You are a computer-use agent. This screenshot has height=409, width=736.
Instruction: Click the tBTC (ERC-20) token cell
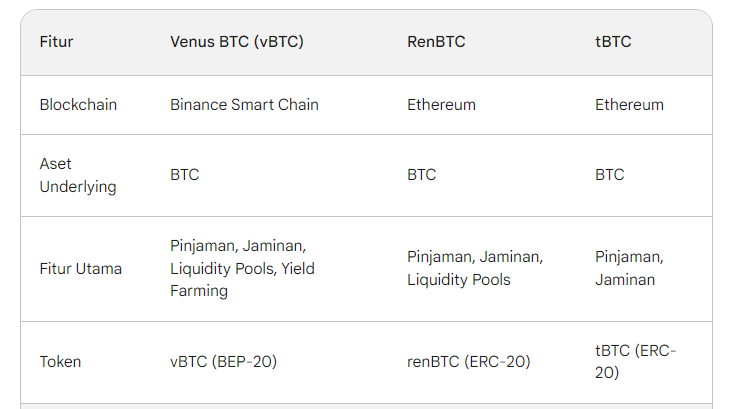[x=635, y=362]
